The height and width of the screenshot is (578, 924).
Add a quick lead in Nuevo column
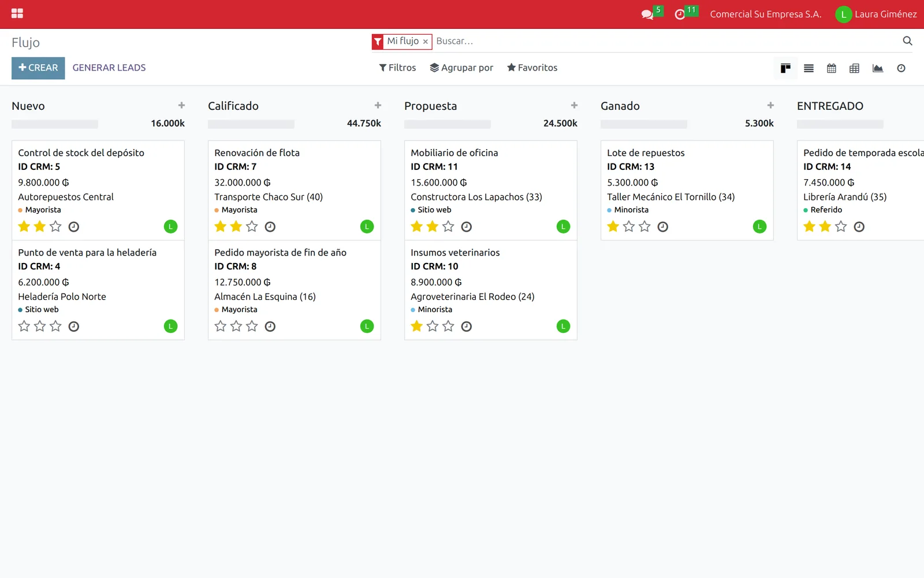tap(181, 105)
